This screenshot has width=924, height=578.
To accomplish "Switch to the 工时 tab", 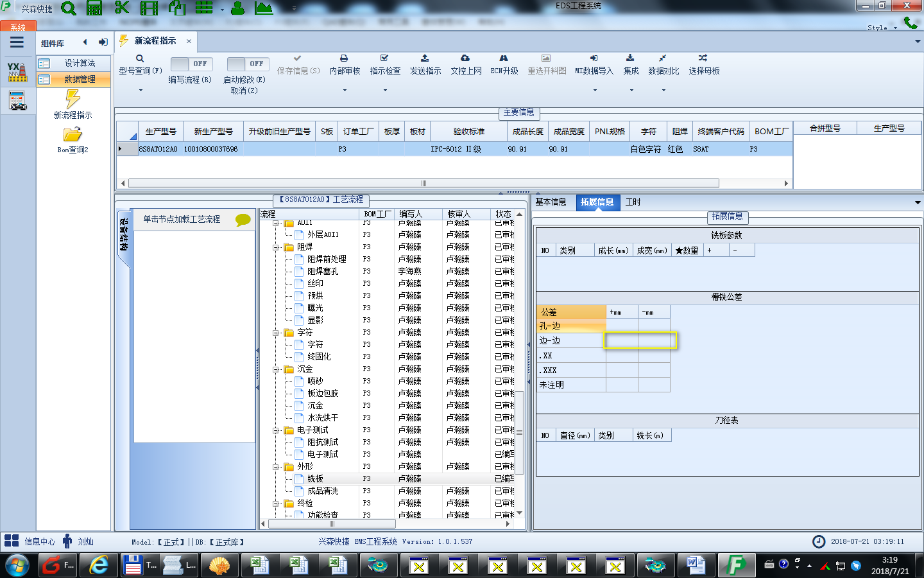I will click(x=633, y=202).
